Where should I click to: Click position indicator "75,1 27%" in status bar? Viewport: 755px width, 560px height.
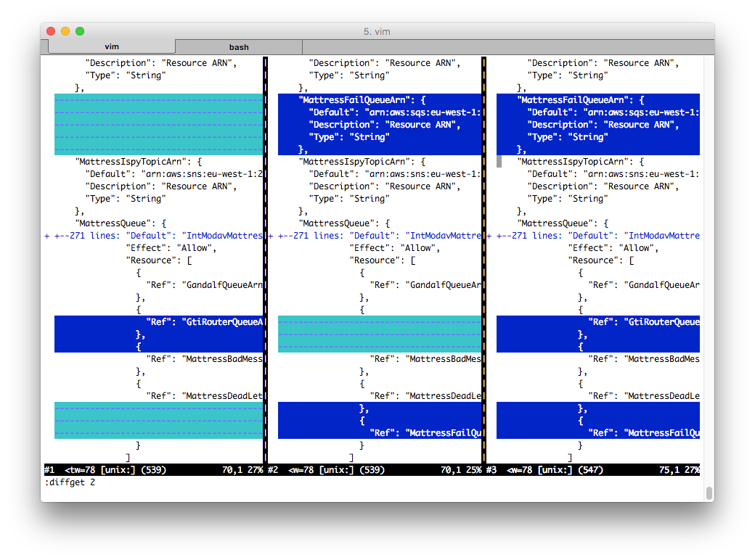pos(679,470)
